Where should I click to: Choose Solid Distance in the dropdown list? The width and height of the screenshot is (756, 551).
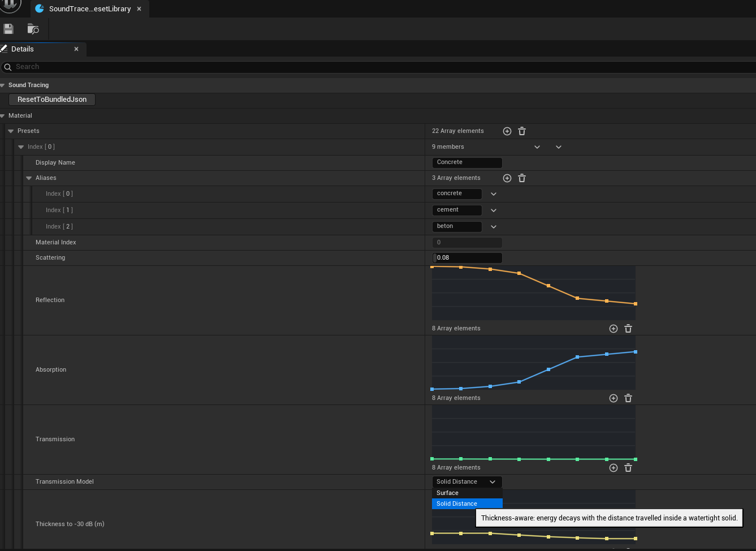467,504
